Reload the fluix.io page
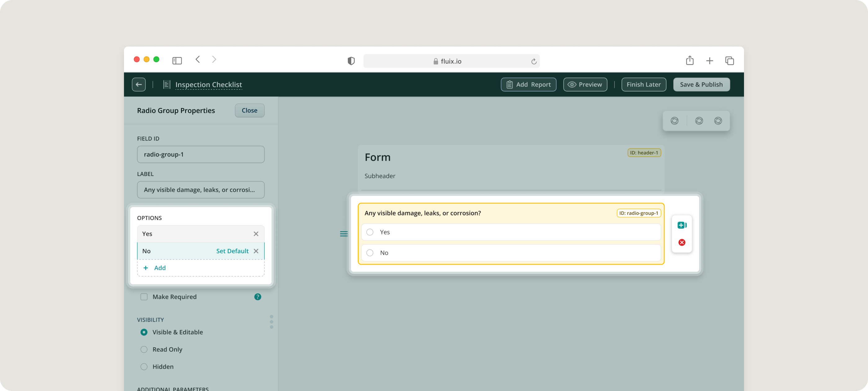The height and width of the screenshot is (391, 868). coord(534,61)
